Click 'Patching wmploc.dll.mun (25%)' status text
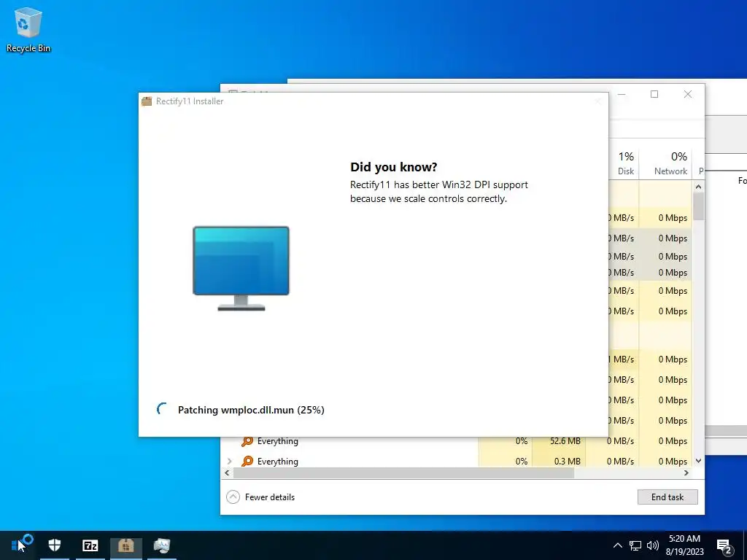Viewport: 747px width, 560px height. click(251, 410)
